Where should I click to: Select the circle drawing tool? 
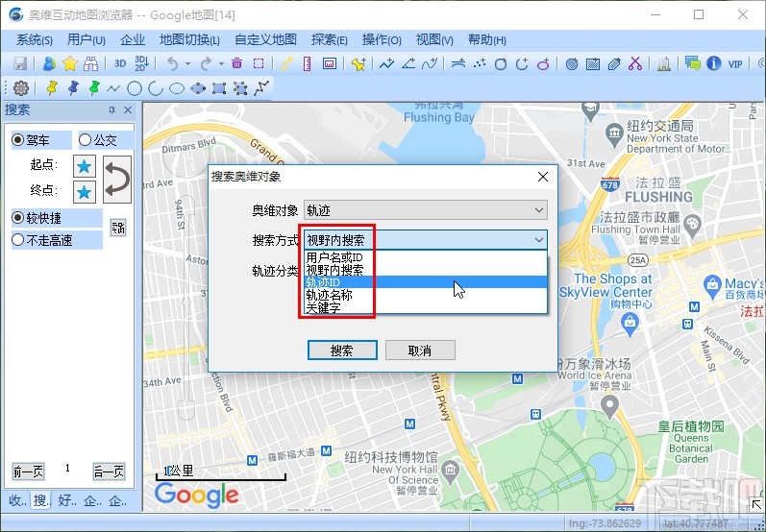pyautogui.click(x=135, y=88)
